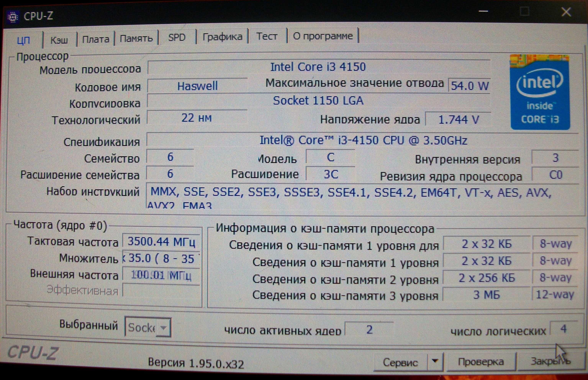This screenshot has width=588, height=380.
Task: Click the processor model field Intel Core i3 4150
Action: click(319, 67)
